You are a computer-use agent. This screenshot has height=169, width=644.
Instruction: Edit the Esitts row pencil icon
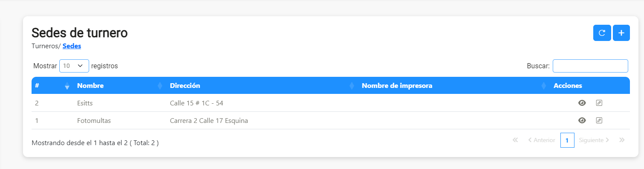tap(599, 103)
